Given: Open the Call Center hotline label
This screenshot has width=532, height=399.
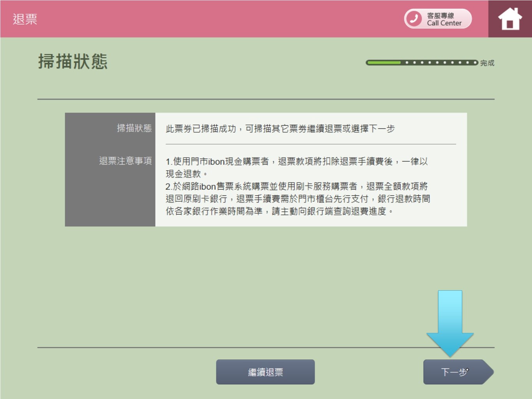Looking at the screenshot, I should click(x=444, y=23).
